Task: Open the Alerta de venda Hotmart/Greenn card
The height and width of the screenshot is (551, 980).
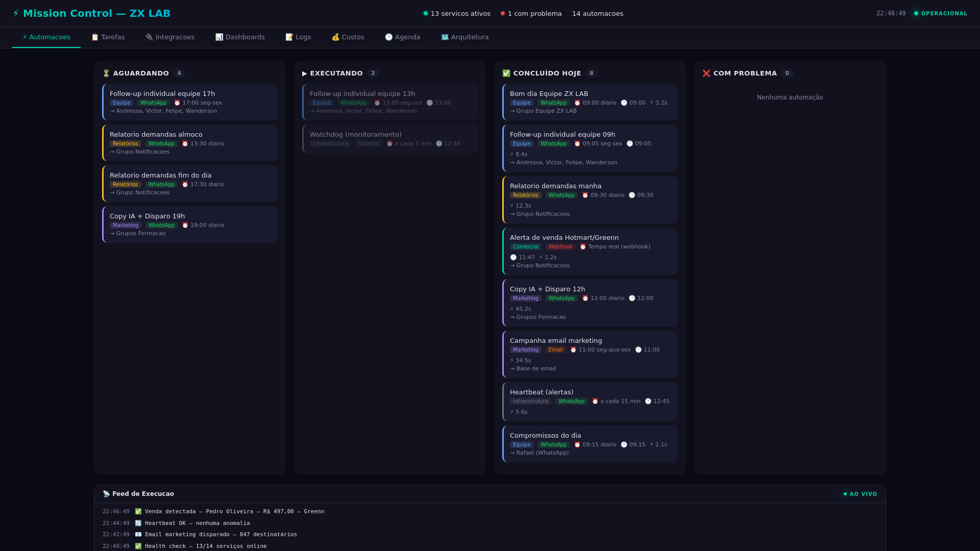Action: coord(590,252)
